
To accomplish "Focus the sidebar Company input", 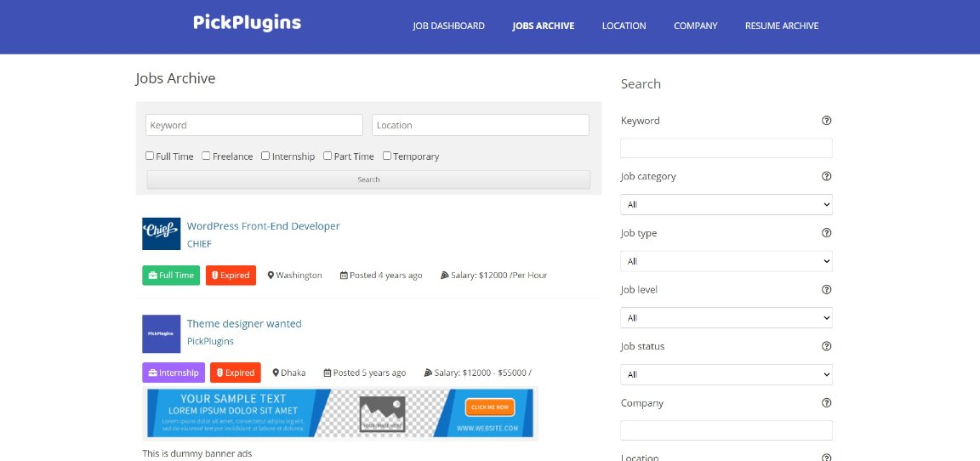I will coord(726,430).
